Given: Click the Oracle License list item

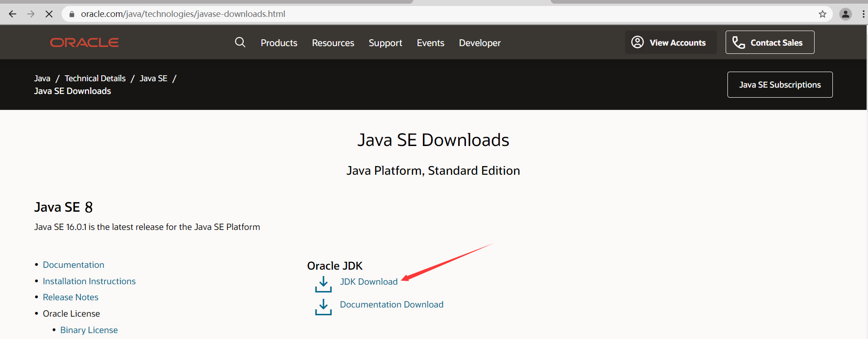Looking at the screenshot, I should click(71, 314).
